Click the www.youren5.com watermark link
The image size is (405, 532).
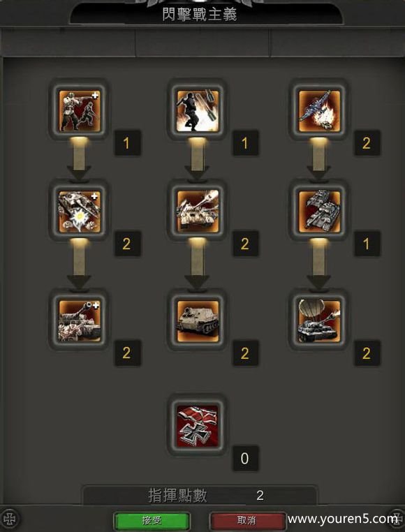(343, 519)
